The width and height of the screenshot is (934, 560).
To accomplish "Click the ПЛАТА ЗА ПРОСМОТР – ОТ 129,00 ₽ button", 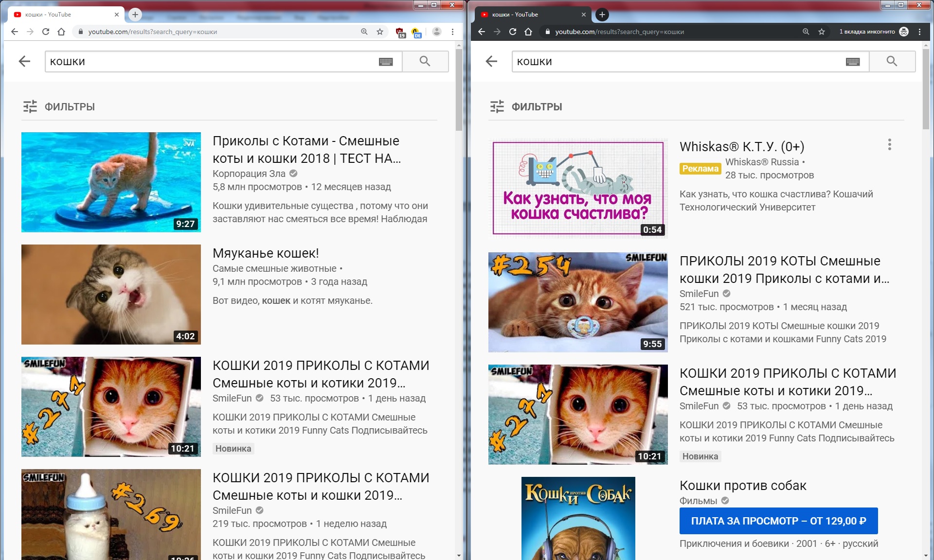I will [x=778, y=521].
